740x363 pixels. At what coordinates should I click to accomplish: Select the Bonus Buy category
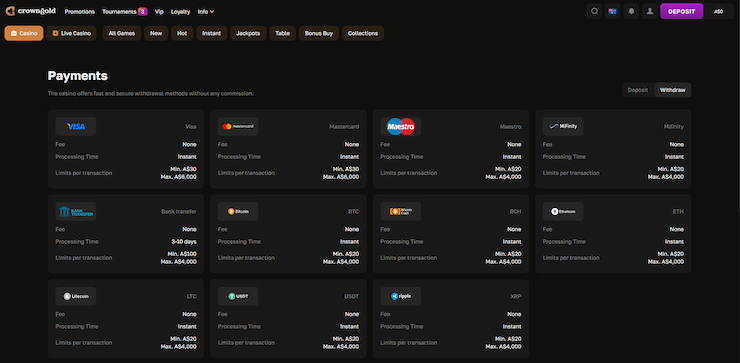point(319,34)
